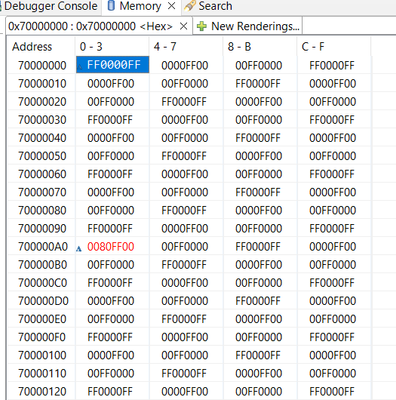Screen dimensions: 396x400
Task: Select the C - F cell in row 700000B0
Action: tap(333, 265)
